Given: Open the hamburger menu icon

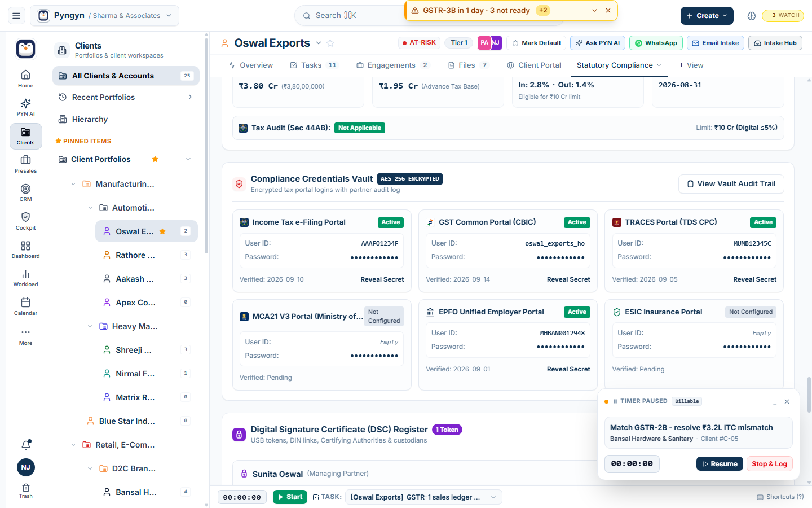Looking at the screenshot, I should [x=16, y=16].
